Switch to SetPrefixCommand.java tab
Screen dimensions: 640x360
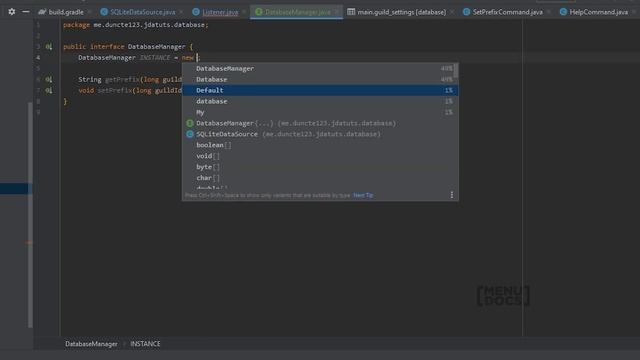[x=507, y=12]
